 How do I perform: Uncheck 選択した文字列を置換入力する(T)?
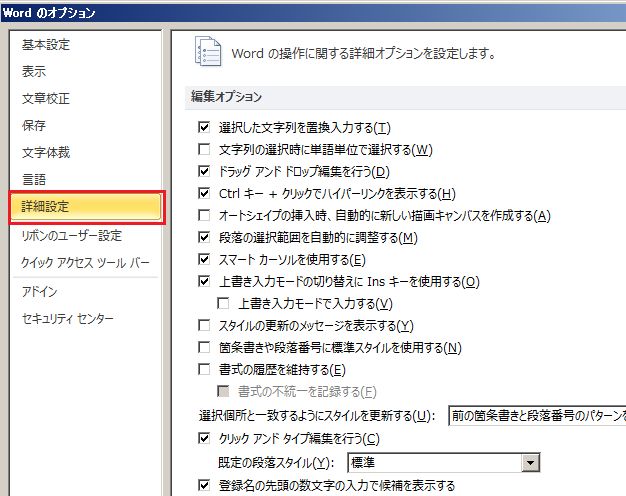point(204,127)
